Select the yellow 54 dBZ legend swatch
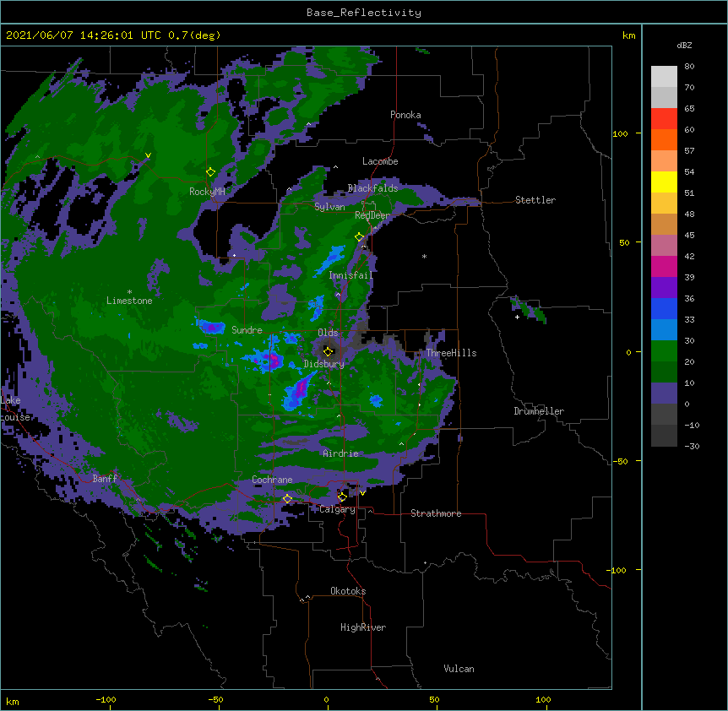 664,182
